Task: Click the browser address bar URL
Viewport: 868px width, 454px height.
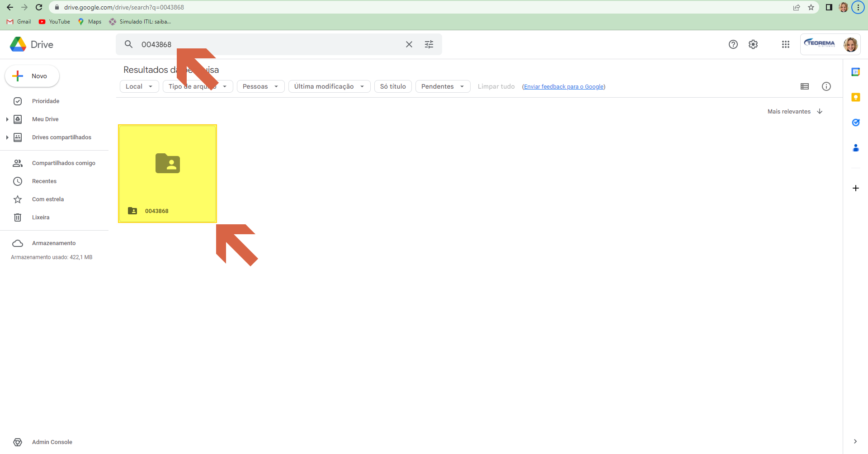Action: [x=124, y=7]
